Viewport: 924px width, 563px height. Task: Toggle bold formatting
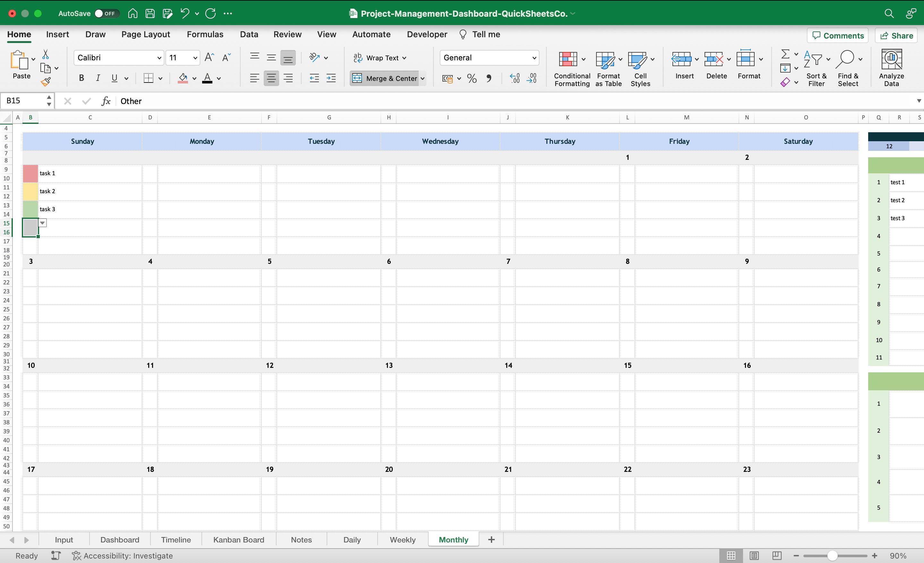coord(81,78)
